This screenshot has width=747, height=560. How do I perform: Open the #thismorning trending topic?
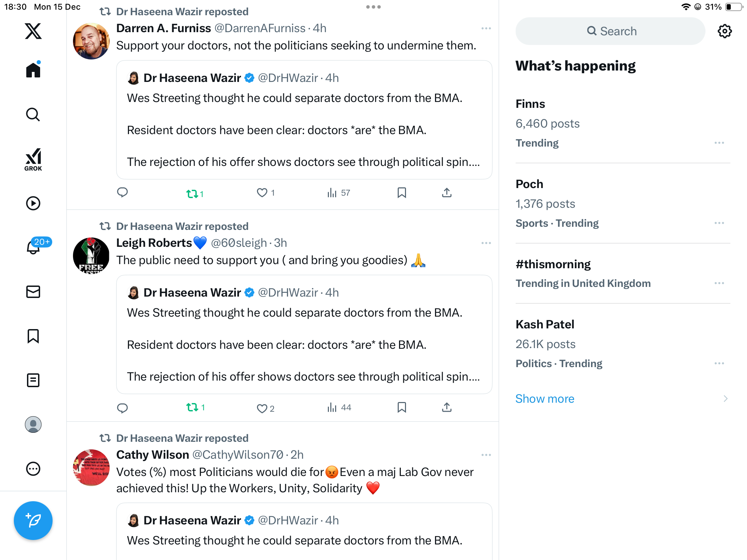tap(553, 264)
